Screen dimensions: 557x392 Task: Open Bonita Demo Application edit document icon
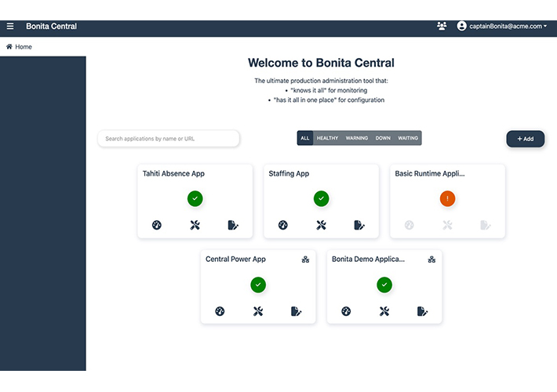coord(422,311)
